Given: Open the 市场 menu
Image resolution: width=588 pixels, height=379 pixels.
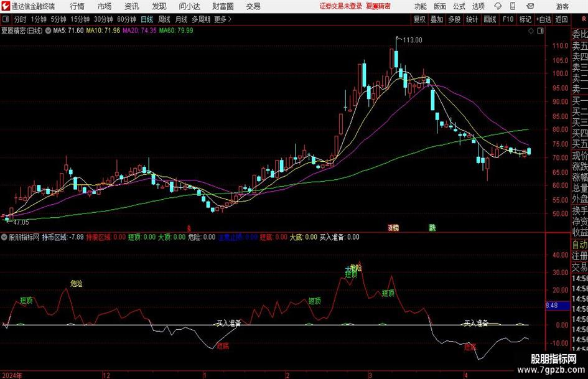Looking at the screenshot, I should point(105,6).
